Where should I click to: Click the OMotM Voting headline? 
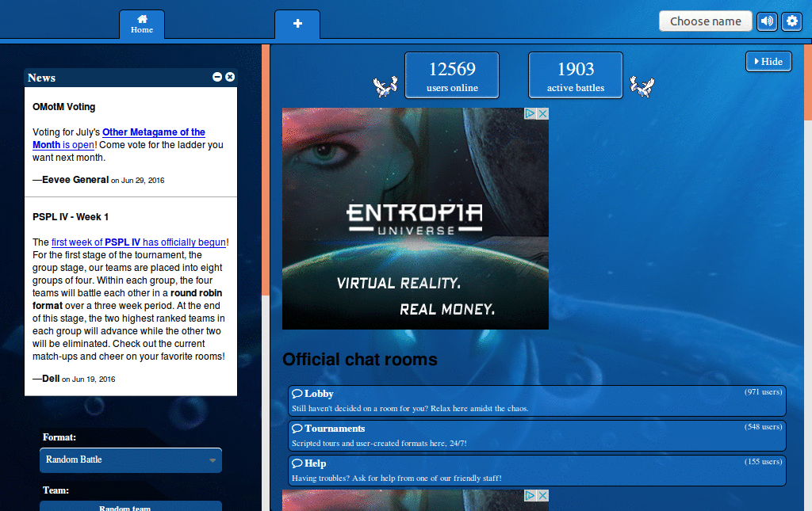tap(63, 107)
